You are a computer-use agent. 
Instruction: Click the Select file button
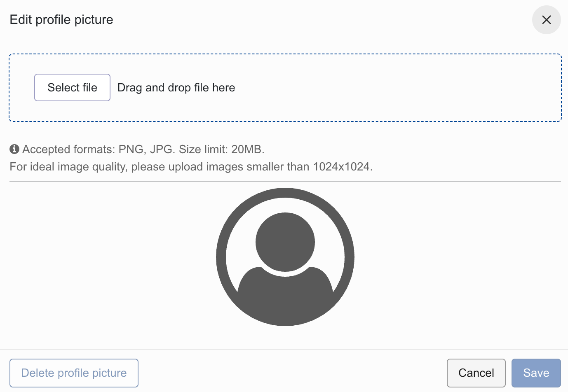pos(72,87)
